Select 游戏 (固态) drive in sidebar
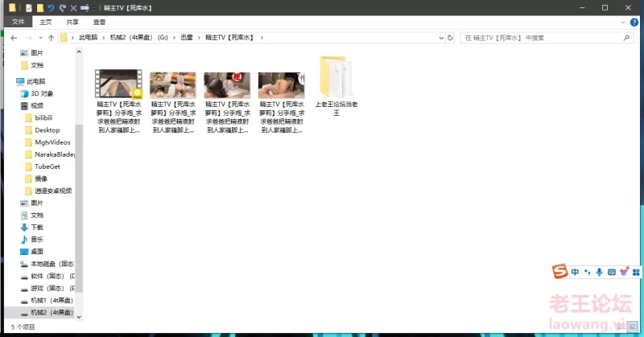This screenshot has width=644, height=337. point(52,288)
